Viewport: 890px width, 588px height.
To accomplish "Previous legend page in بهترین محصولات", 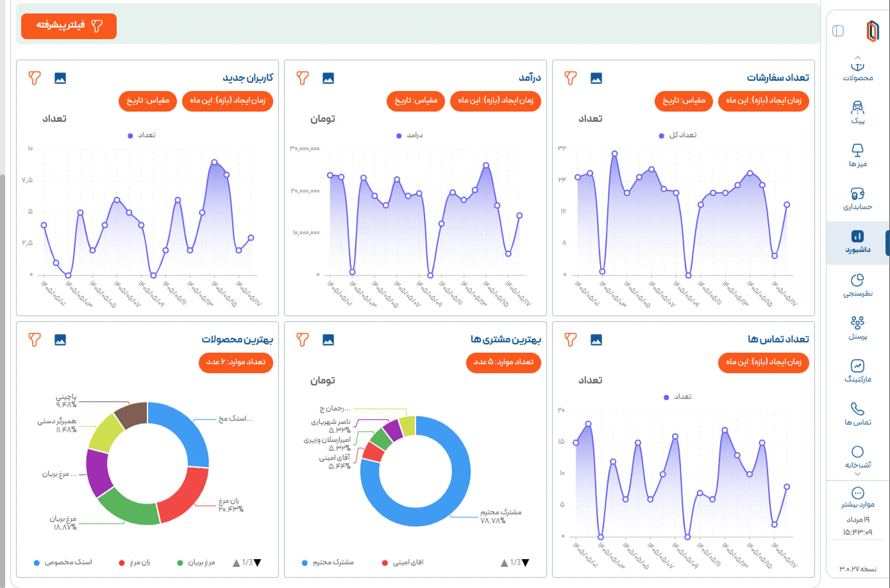I will 237,563.
